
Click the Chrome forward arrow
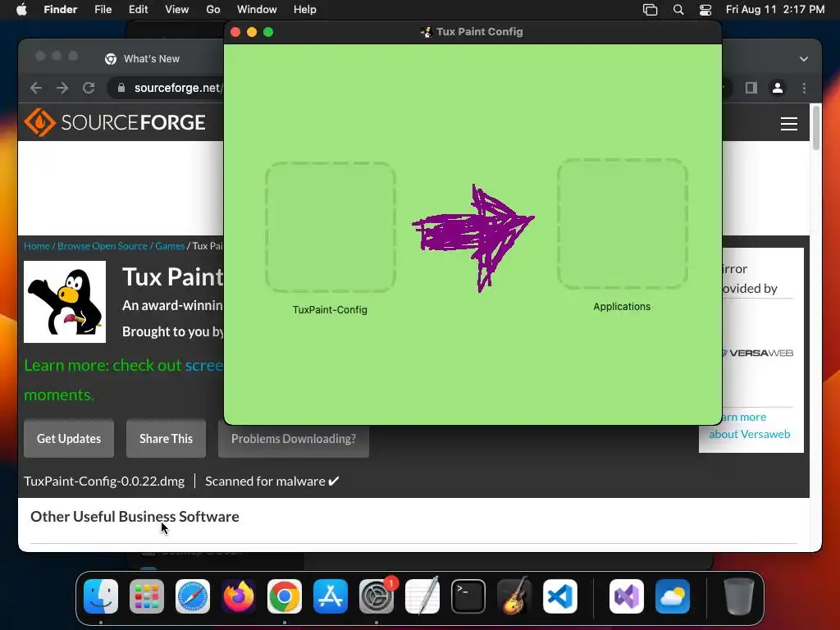point(62,88)
